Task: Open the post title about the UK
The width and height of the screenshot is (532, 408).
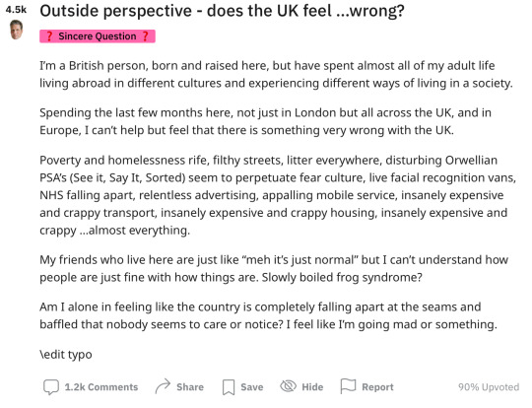Action: (x=223, y=11)
